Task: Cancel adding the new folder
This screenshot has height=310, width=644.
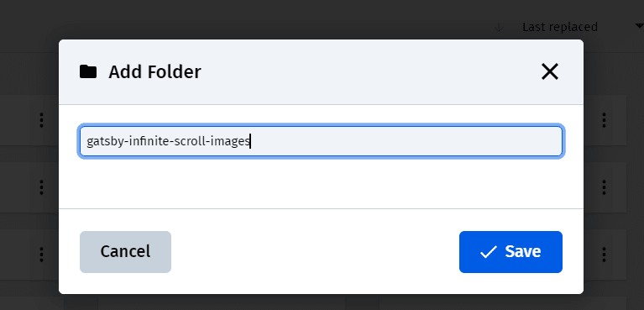Action: 125,252
